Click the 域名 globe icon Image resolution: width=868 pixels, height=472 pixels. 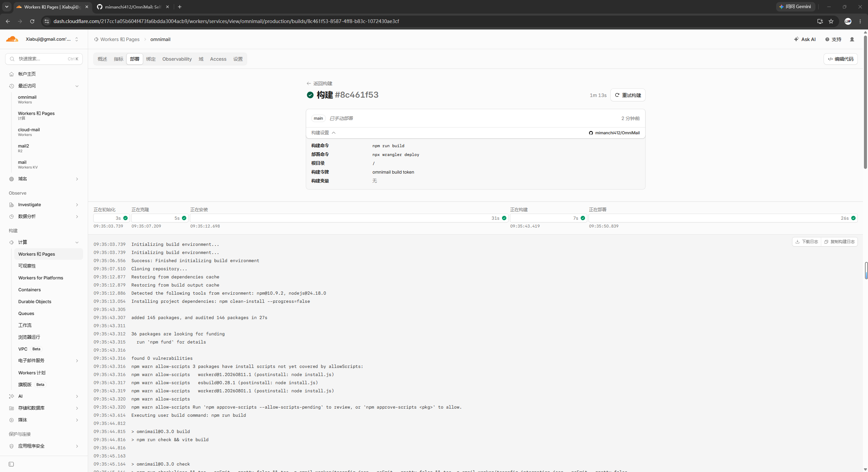point(12,179)
